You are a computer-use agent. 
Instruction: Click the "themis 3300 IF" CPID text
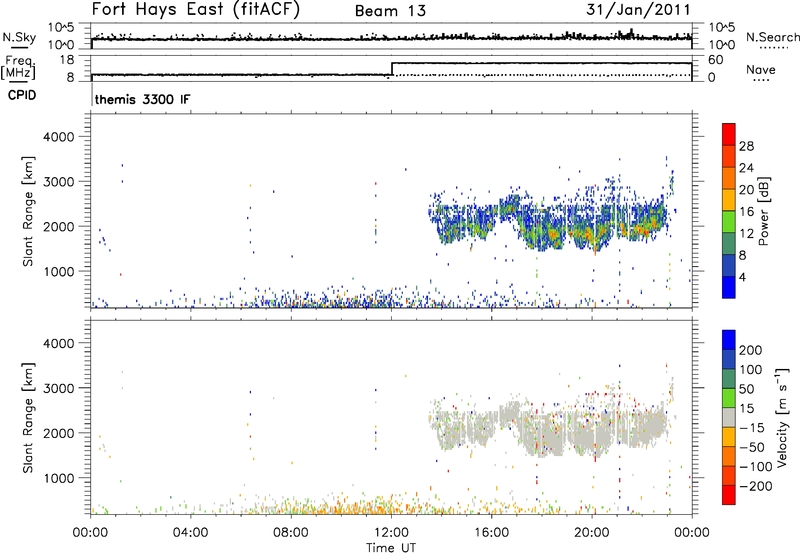[x=142, y=99]
